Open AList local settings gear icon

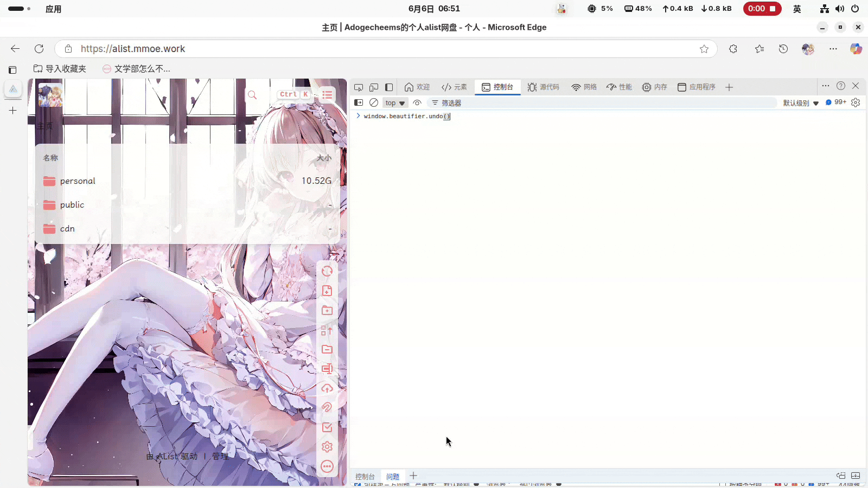[327, 447]
